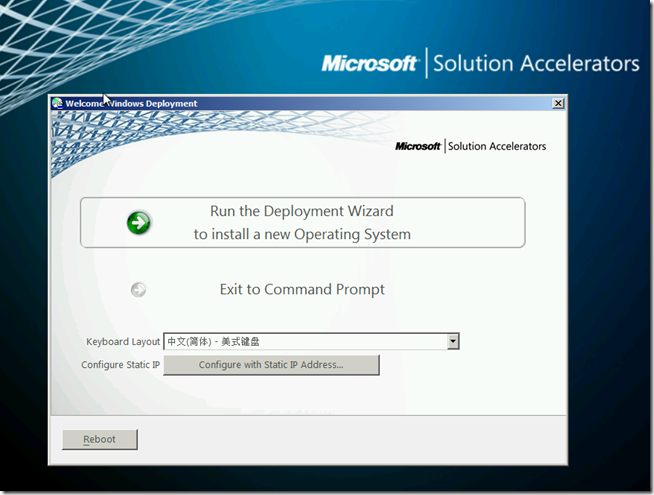
Task: Click the Welcome Windows Deployment title text
Action: [x=131, y=103]
